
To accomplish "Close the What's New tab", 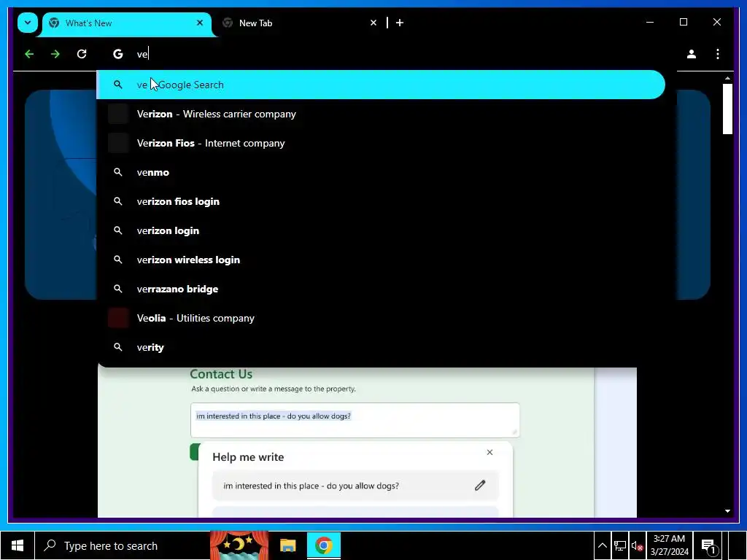I will pyautogui.click(x=200, y=23).
